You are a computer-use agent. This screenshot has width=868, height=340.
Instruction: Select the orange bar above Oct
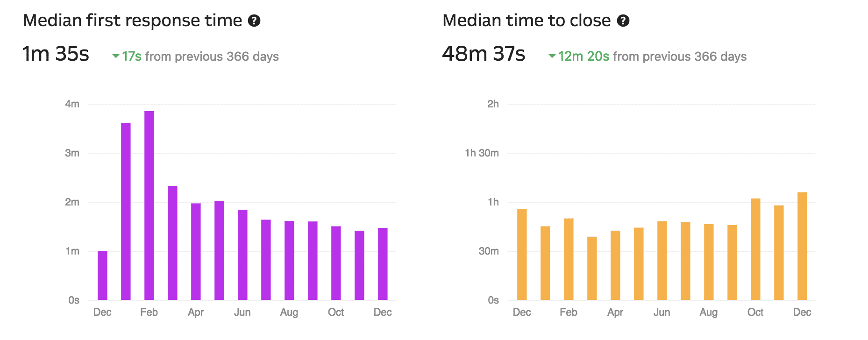point(755,249)
